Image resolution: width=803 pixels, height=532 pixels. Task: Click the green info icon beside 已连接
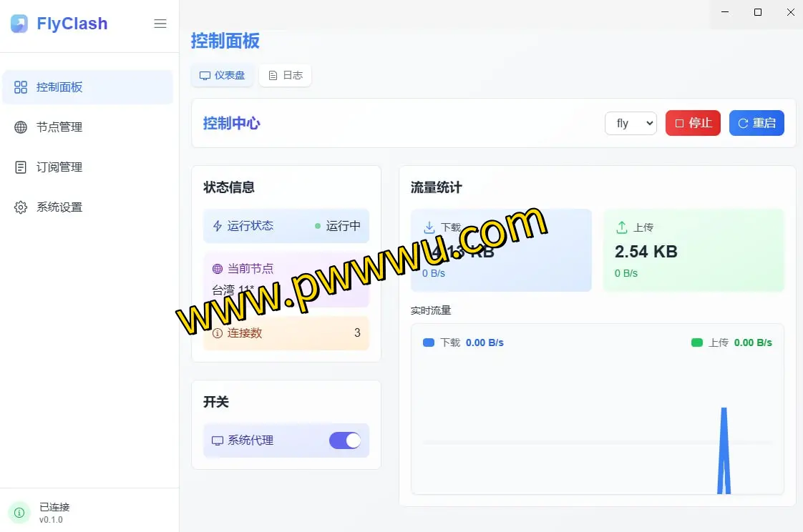point(19,513)
